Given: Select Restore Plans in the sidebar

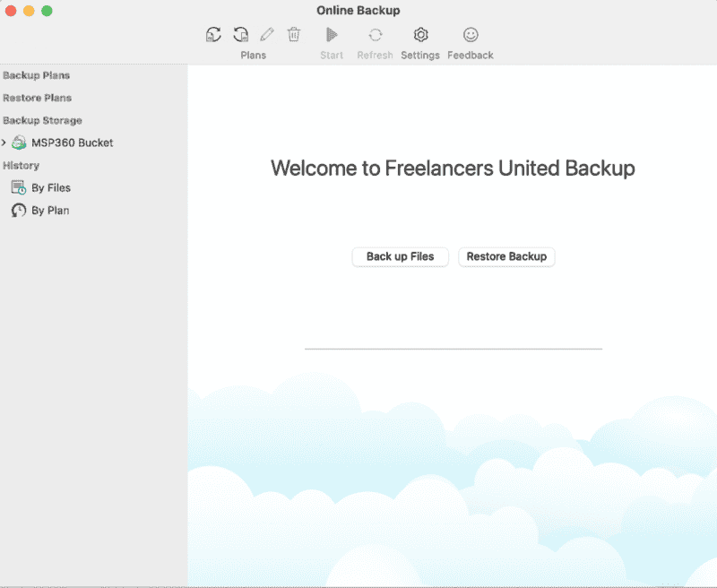Looking at the screenshot, I should pos(37,98).
